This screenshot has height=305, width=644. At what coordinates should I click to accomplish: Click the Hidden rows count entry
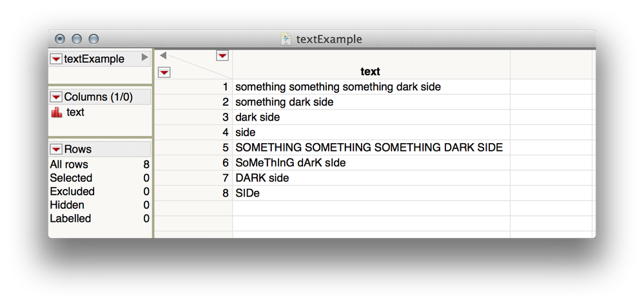tap(100, 204)
